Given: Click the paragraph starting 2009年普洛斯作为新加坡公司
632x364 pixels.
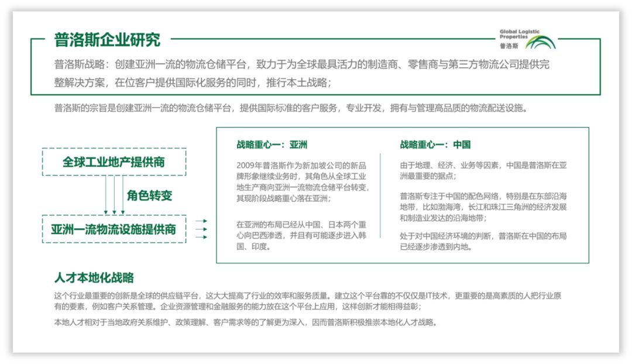Looking at the screenshot, I should [303, 182].
